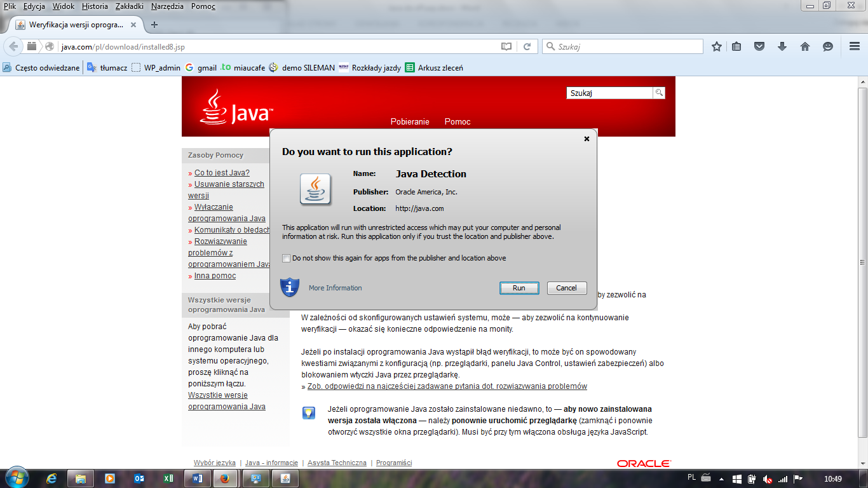This screenshot has height=488, width=868.
Task: Open Internet Explorer from the taskbar
Action: (51, 478)
